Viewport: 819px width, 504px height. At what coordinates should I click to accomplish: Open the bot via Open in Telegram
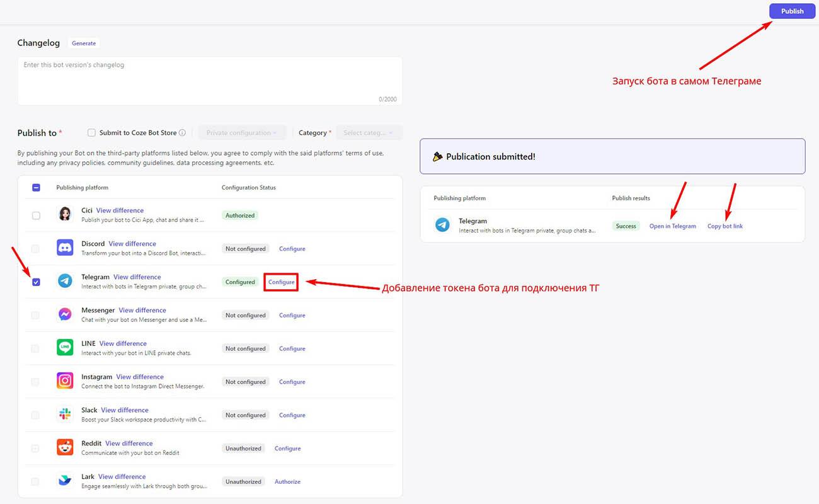coord(673,226)
